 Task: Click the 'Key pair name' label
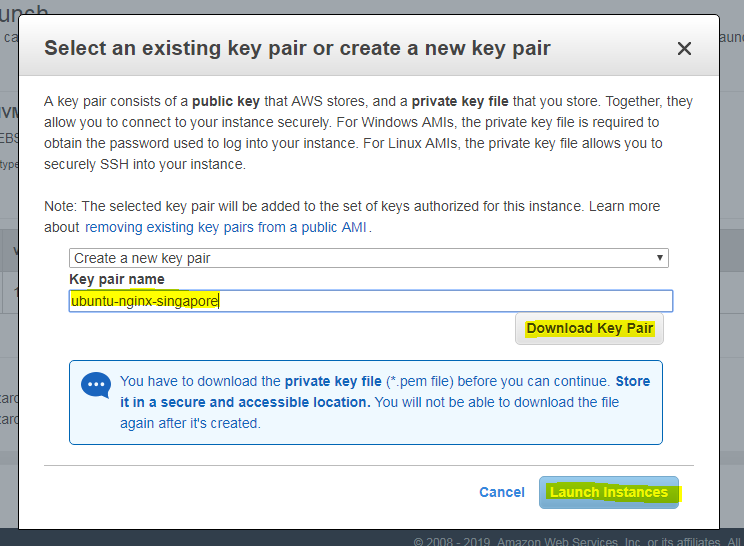click(x=117, y=279)
